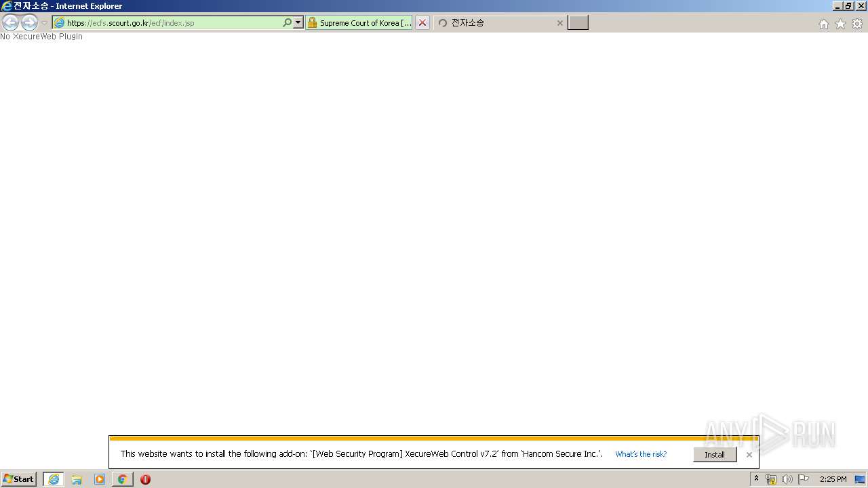868x488 pixels.
Task: Open the What's the risk? link
Action: [x=641, y=454]
